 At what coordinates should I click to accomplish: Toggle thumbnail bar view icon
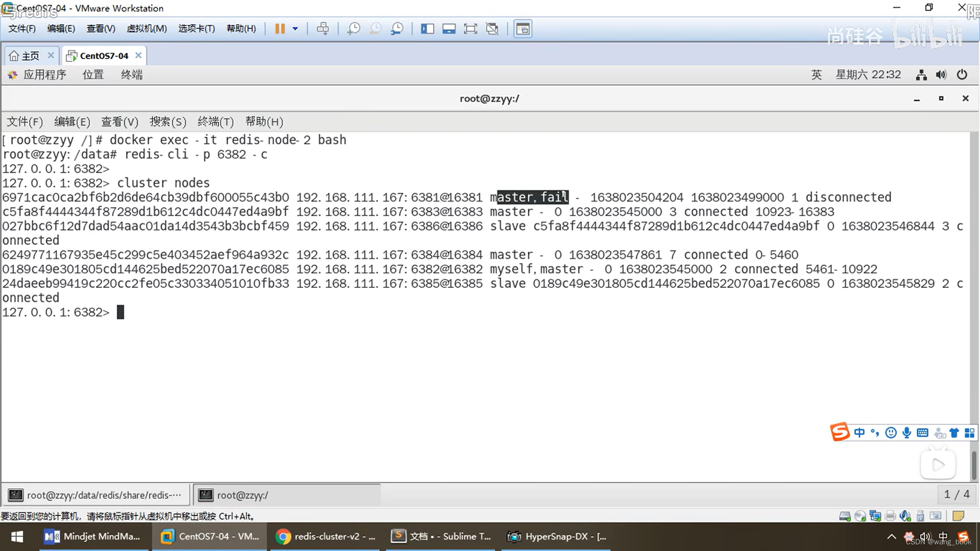[449, 29]
